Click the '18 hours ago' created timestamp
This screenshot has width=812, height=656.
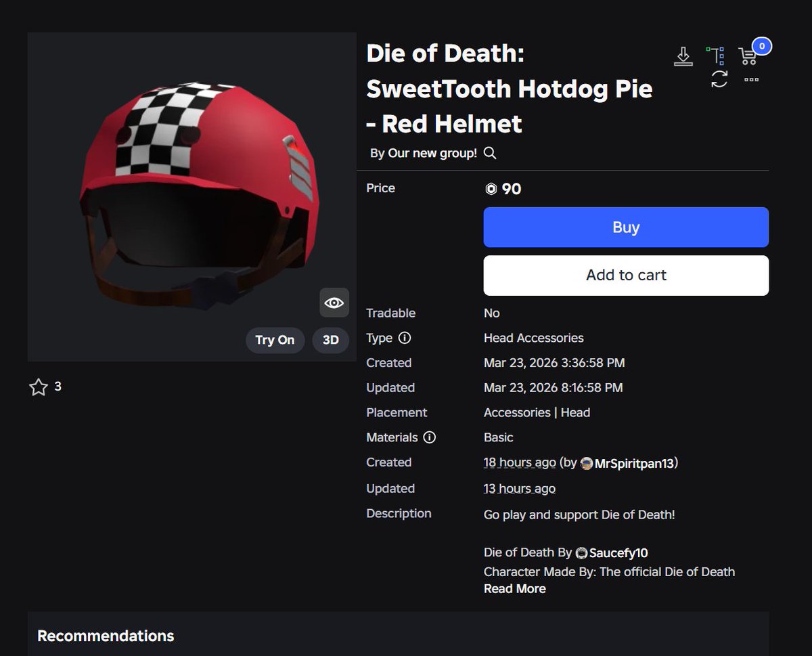tap(520, 463)
